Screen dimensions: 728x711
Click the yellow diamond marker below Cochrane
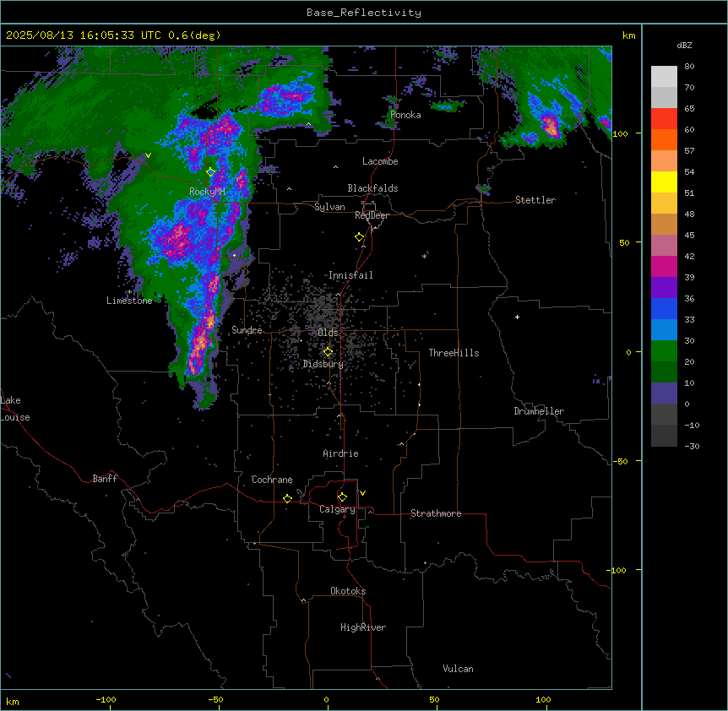point(287,498)
